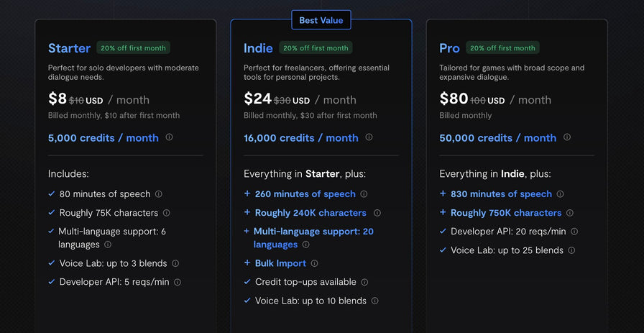Open info icon for Credit top-ups available

[364, 282]
